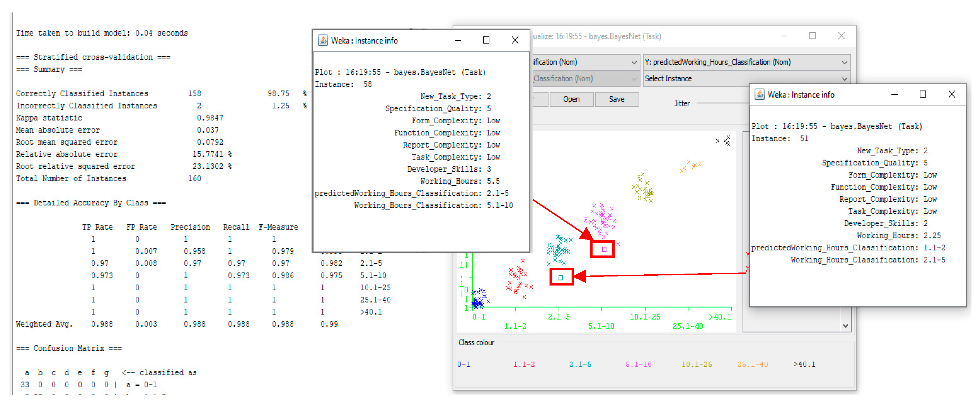Click the Weka Java icon in Instance 51 window
Screen dimensions: 980x411
point(759,94)
